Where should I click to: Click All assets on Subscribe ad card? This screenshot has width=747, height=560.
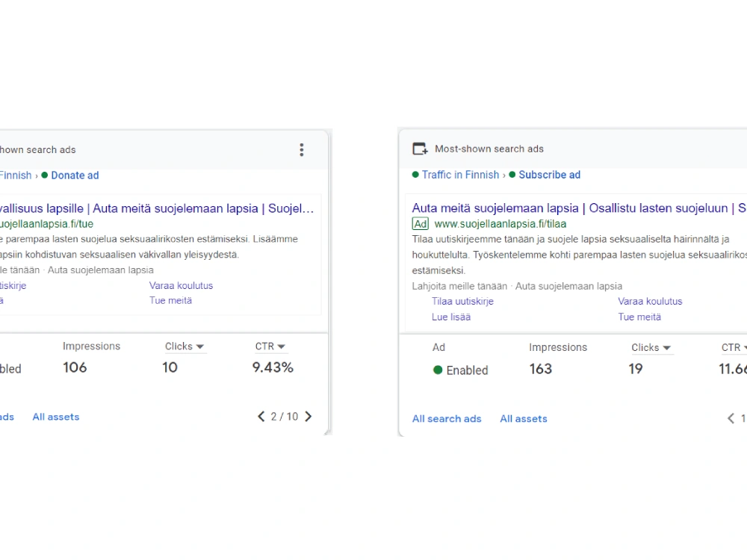tap(523, 419)
